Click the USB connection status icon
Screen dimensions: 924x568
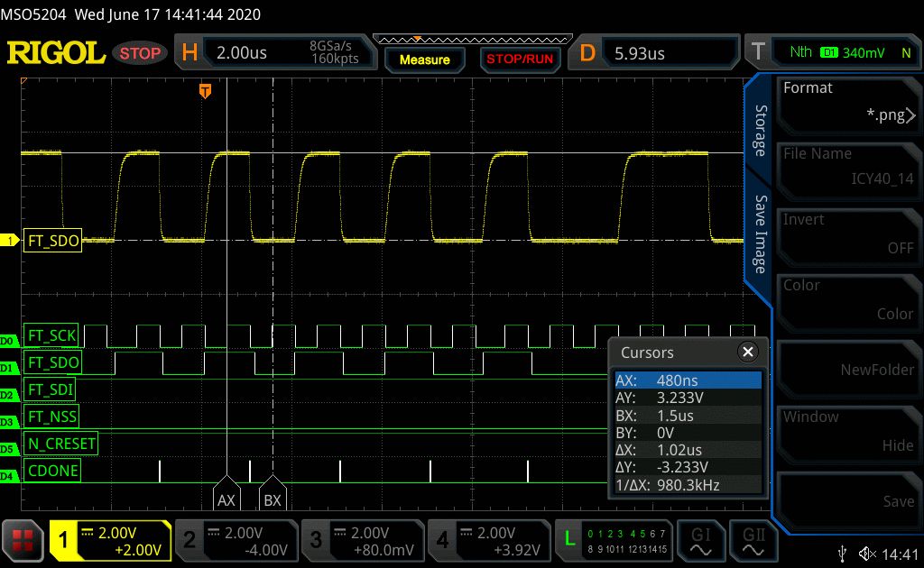click(842, 554)
